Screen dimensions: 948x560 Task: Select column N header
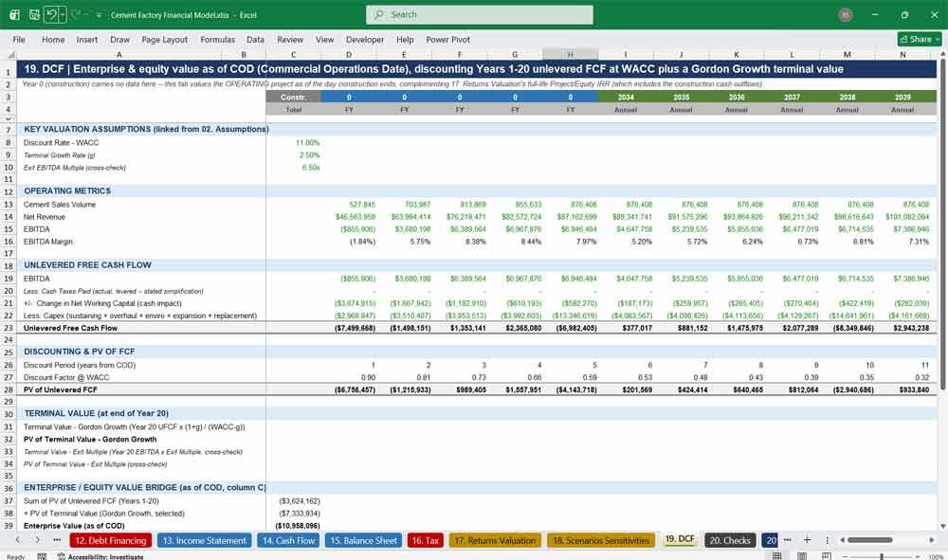902,54
